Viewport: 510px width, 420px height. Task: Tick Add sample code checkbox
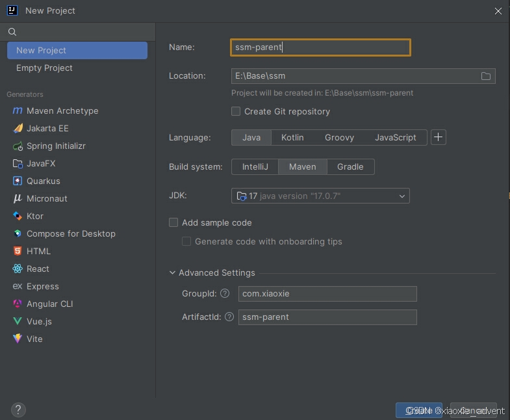tap(173, 222)
